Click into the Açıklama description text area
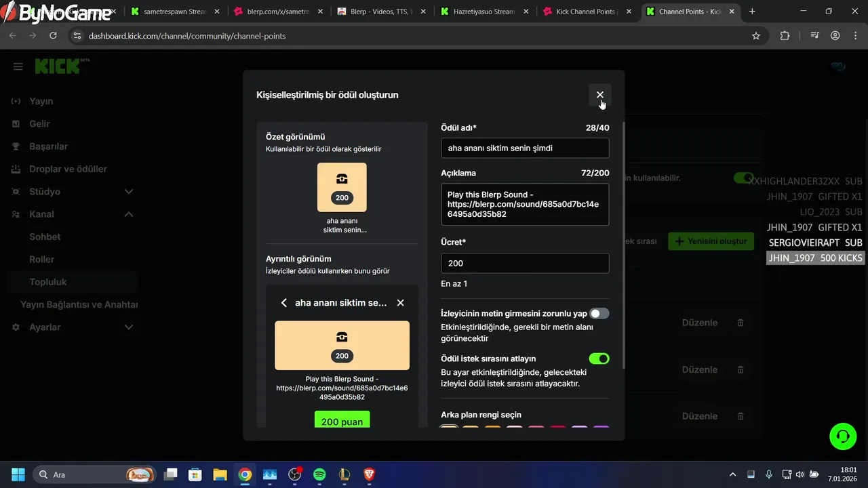This screenshot has height=488, width=868. 525,204
